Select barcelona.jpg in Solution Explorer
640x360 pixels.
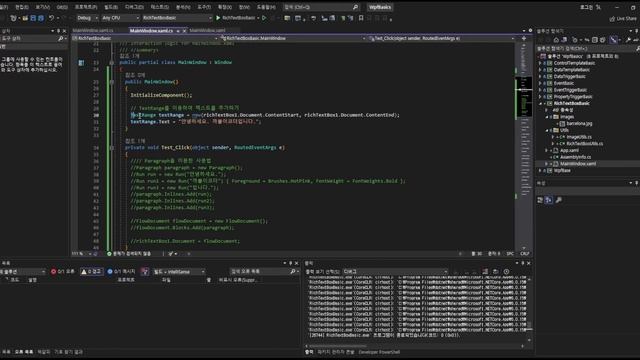[579, 124]
